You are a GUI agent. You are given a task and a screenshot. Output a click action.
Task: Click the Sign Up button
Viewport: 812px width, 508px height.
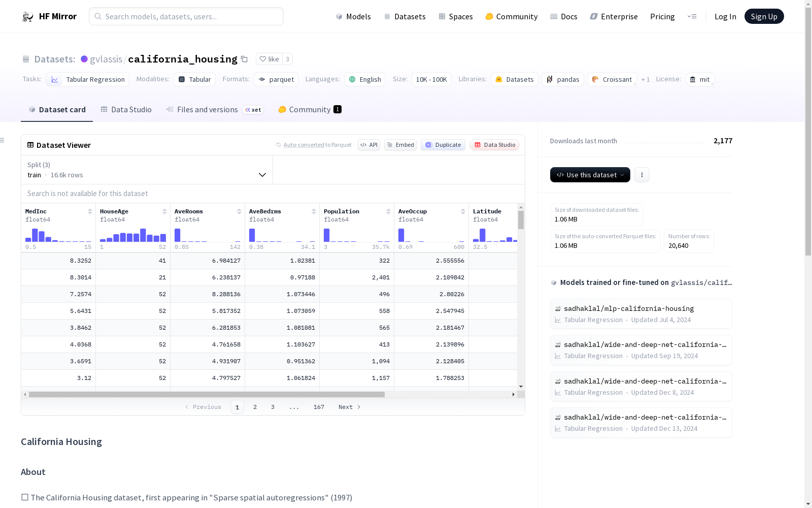point(764,16)
